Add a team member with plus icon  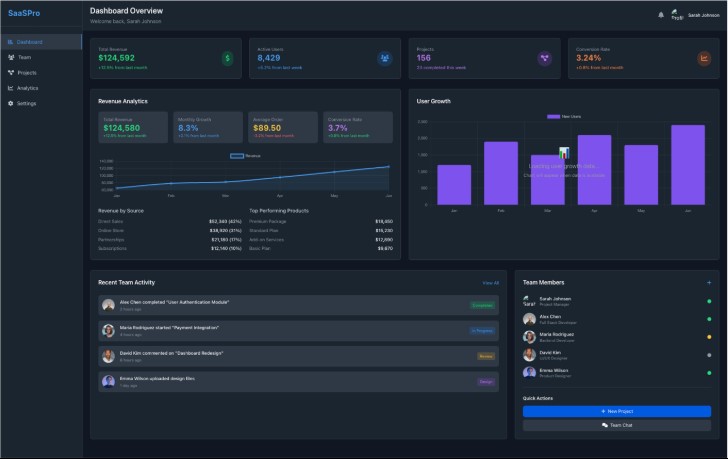[x=708, y=282]
